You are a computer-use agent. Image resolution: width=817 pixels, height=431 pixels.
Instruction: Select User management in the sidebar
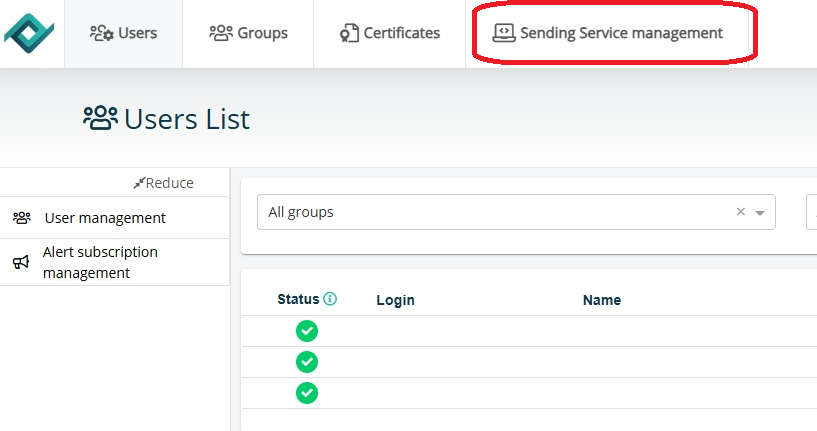[105, 218]
